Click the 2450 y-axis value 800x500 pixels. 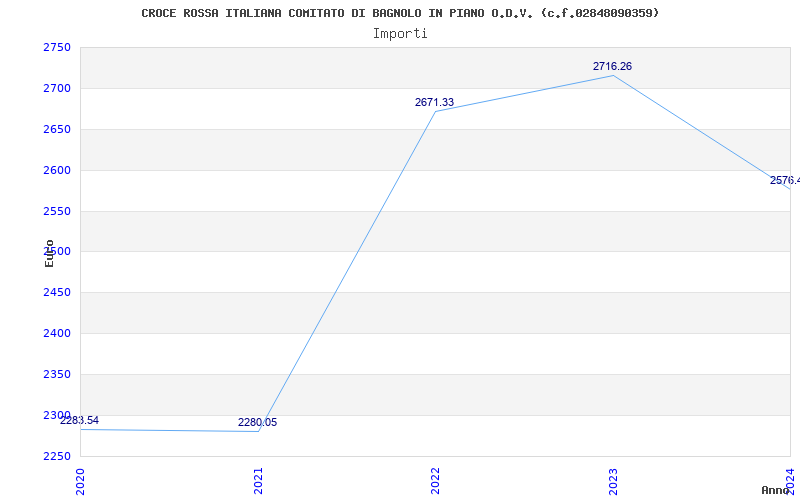(x=57, y=292)
